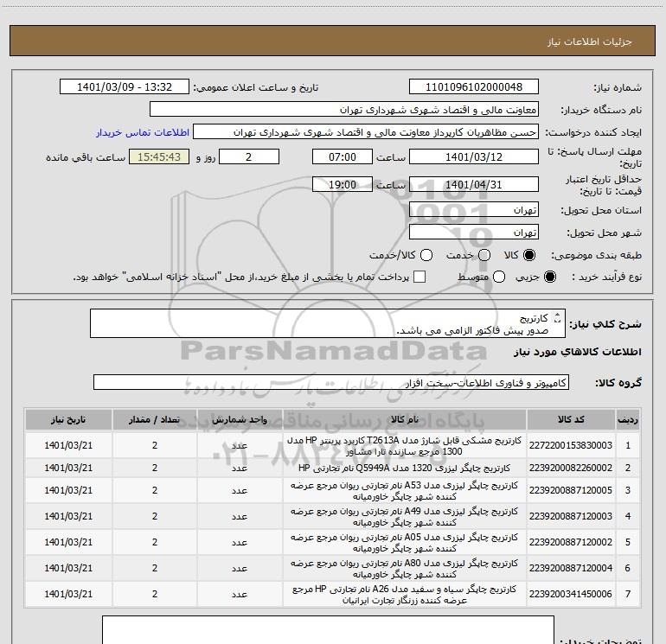Screen dimensions: 666x644
Task: Click the delivery province field تهران
Action: [474, 210]
